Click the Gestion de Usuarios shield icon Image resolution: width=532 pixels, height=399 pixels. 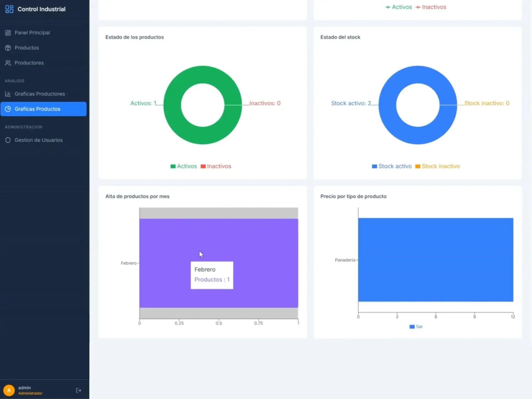8,140
